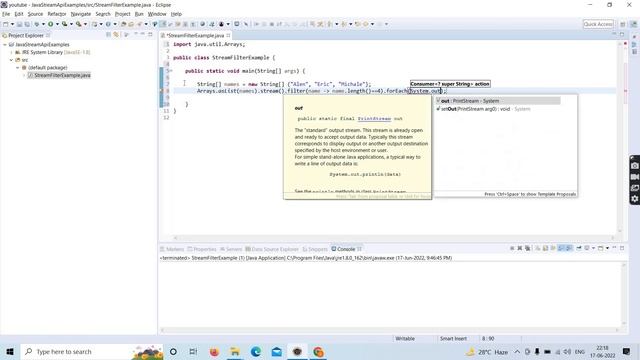Click the Open Perspective icon
Screen dimensions: 640x360
[623, 24]
